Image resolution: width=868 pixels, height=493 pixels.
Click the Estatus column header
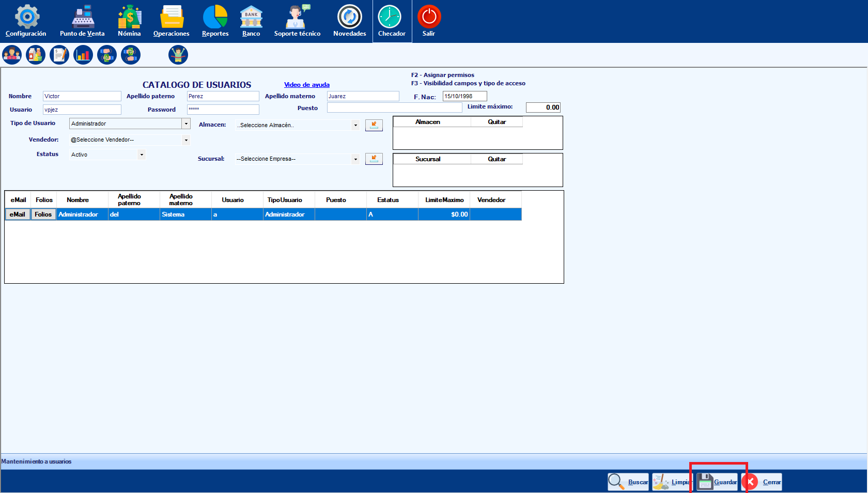[x=392, y=200]
